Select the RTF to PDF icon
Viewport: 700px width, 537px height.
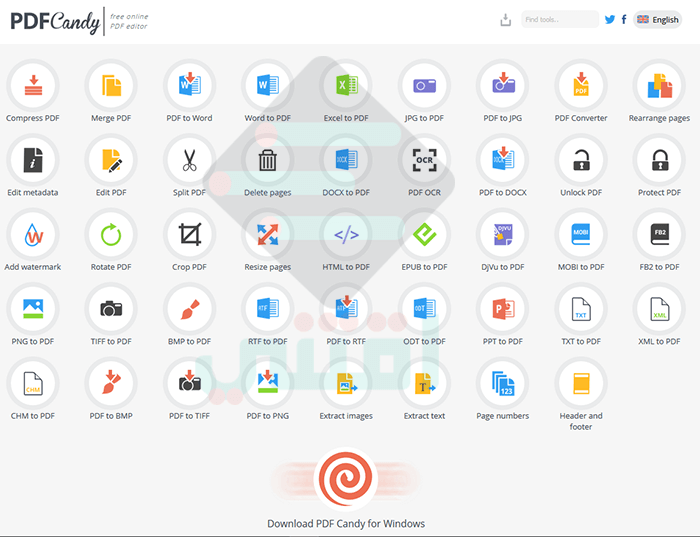268,308
